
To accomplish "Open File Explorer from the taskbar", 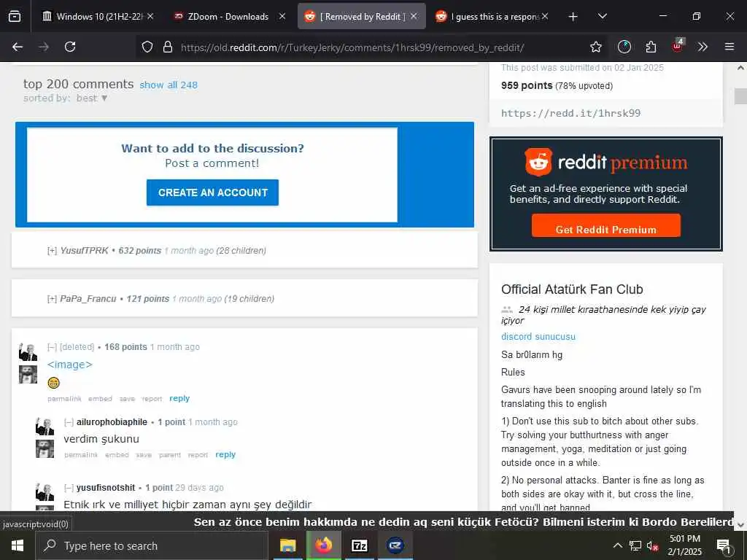I will pos(287,545).
